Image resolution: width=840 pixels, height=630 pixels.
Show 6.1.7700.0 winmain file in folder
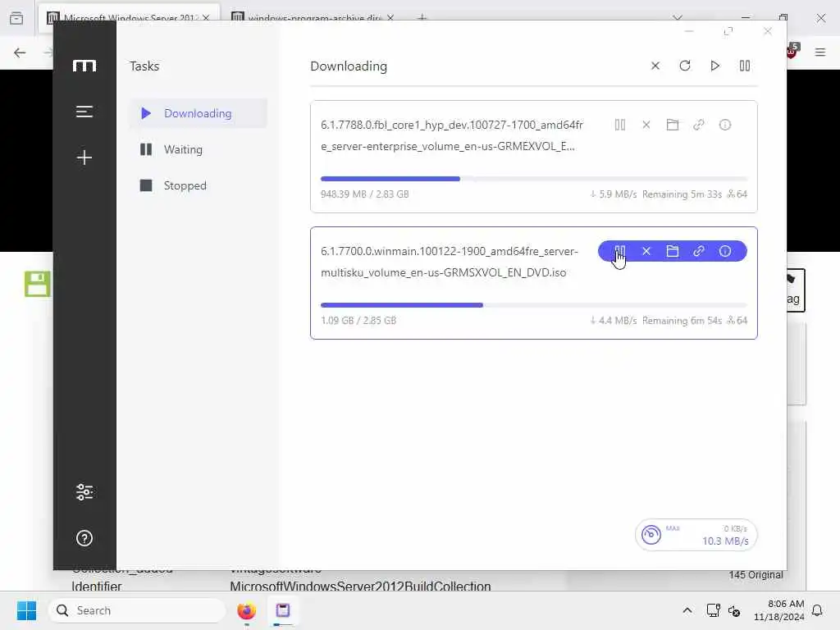point(673,251)
